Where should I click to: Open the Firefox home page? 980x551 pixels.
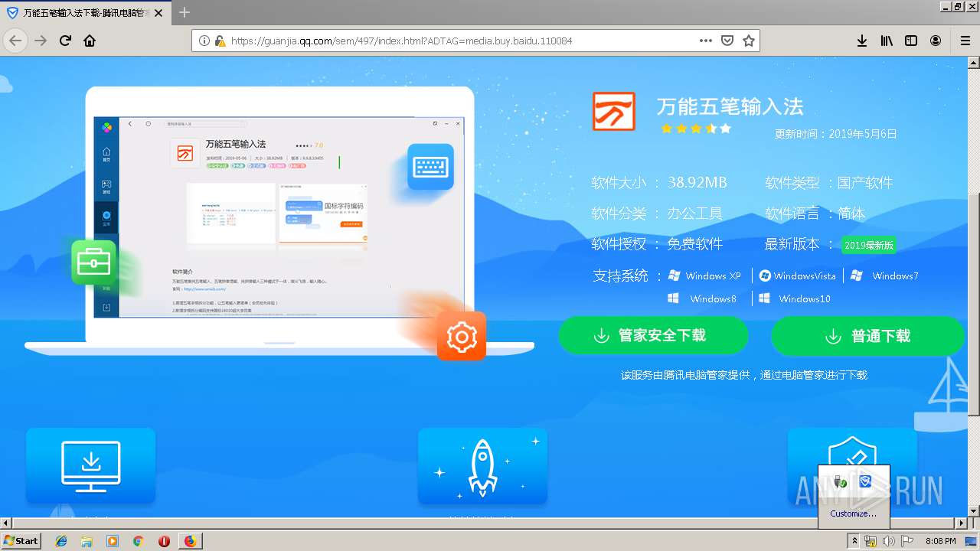(90, 41)
